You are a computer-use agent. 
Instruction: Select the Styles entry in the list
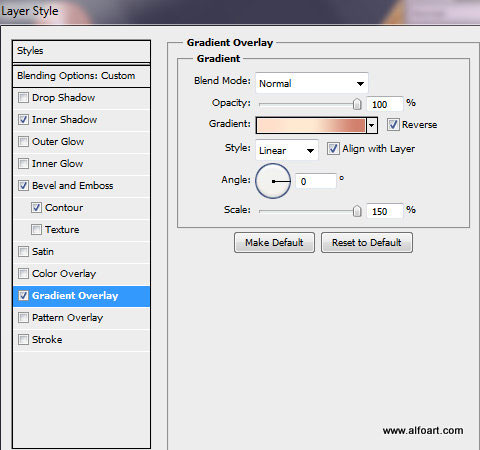tap(81, 51)
